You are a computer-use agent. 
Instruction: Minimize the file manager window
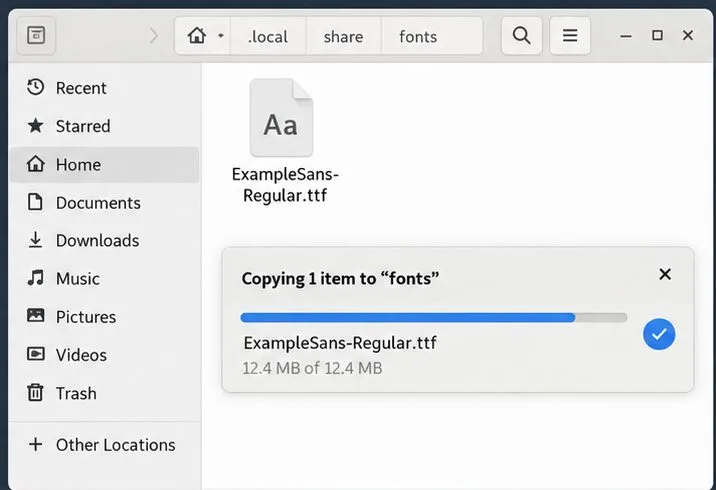click(626, 36)
